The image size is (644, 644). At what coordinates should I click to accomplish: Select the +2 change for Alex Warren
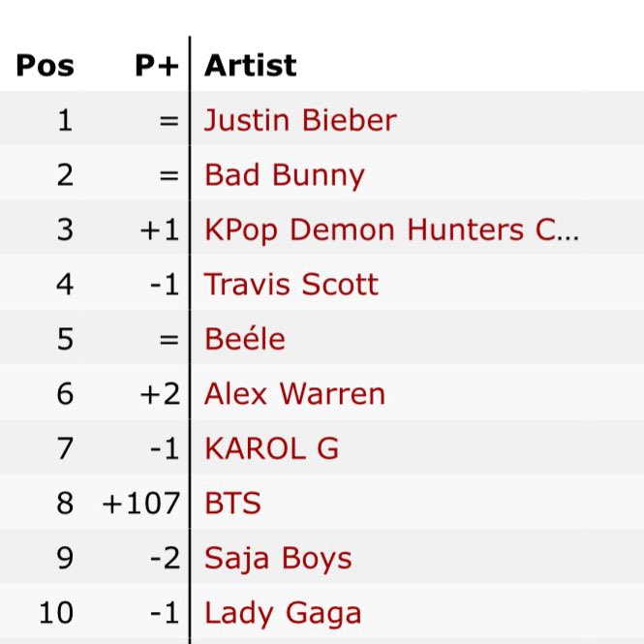[x=160, y=394]
